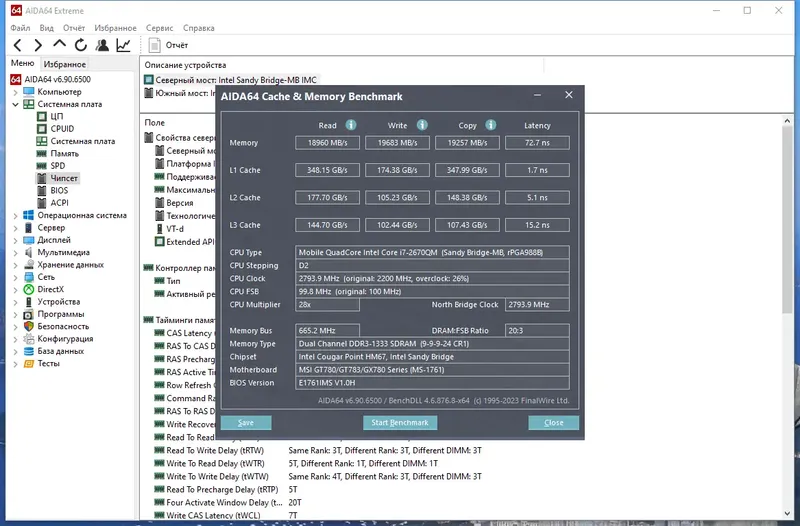This screenshot has width=800, height=526.
Task: Expand the Компьютер tree node
Action: [15, 92]
